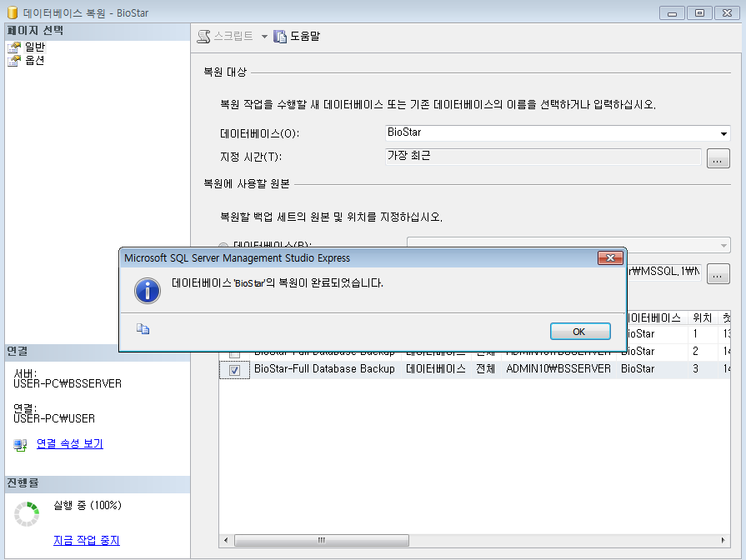This screenshot has height=560, width=746.
Task: Toggle checkbox for backup set at position 2
Action: point(234,353)
